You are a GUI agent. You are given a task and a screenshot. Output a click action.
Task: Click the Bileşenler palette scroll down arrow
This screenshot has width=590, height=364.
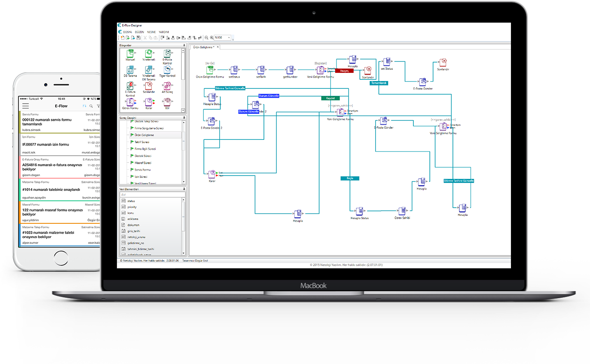click(x=183, y=110)
